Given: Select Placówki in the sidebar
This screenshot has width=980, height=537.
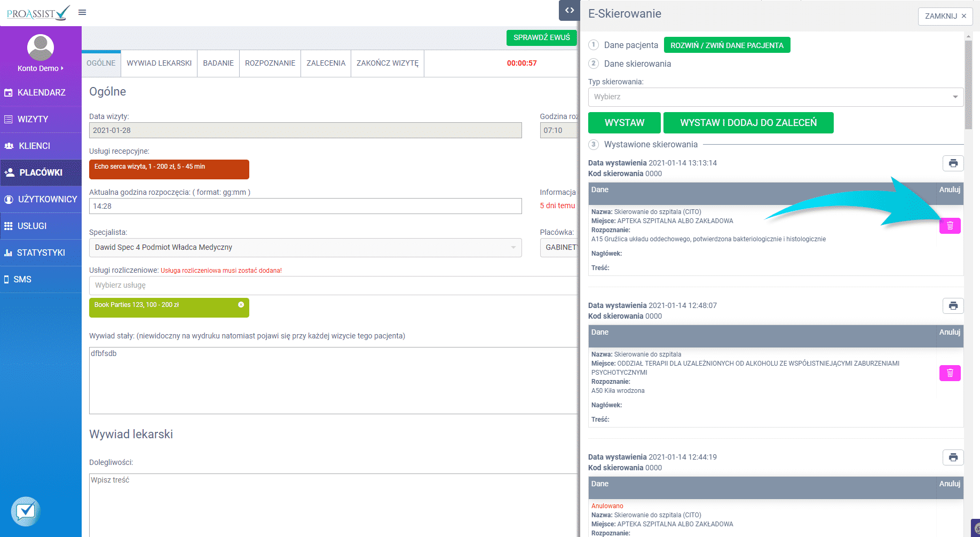Looking at the screenshot, I should [x=41, y=172].
